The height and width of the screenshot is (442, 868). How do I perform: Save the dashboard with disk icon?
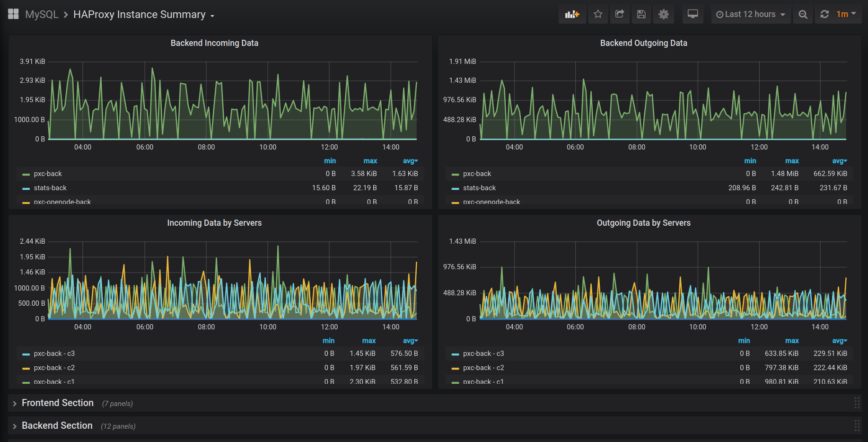641,14
